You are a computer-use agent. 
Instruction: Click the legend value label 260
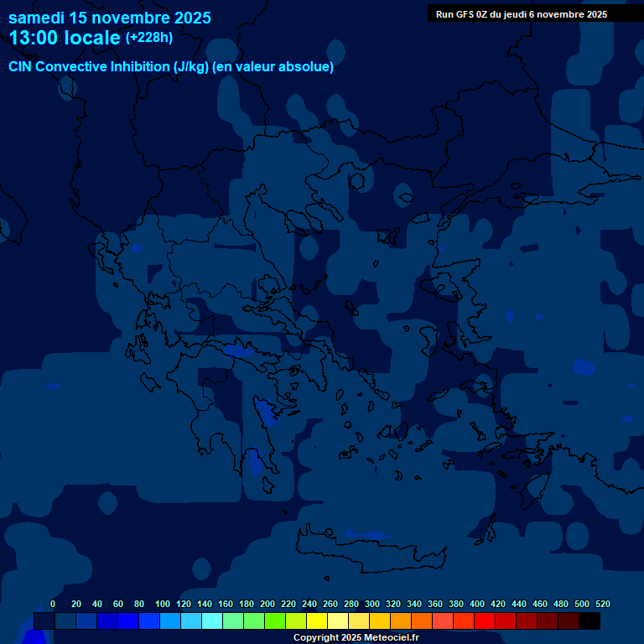330,604
